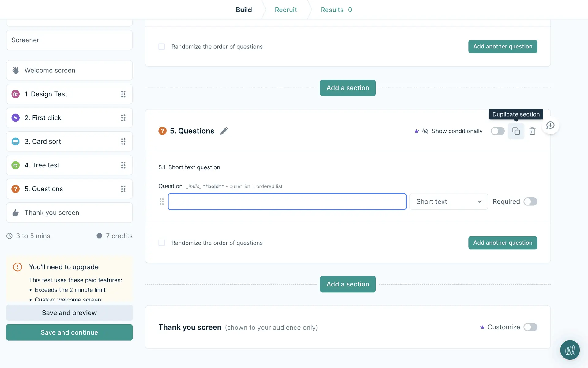Click the First click section icon in sidebar
588x368 pixels.
coord(16,118)
